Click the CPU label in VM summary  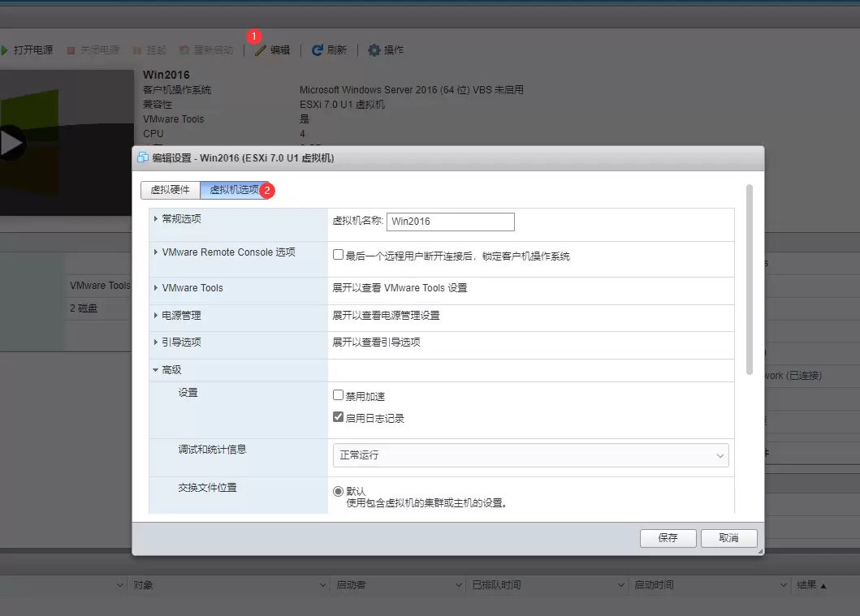pyautogui.click(x=153, y=134)
